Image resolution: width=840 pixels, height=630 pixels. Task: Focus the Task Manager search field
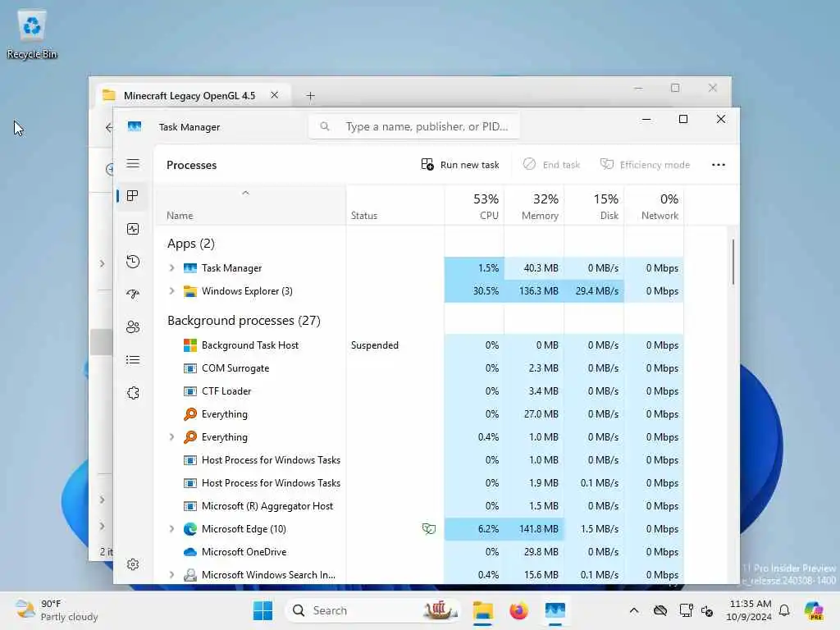pos(414,126)
